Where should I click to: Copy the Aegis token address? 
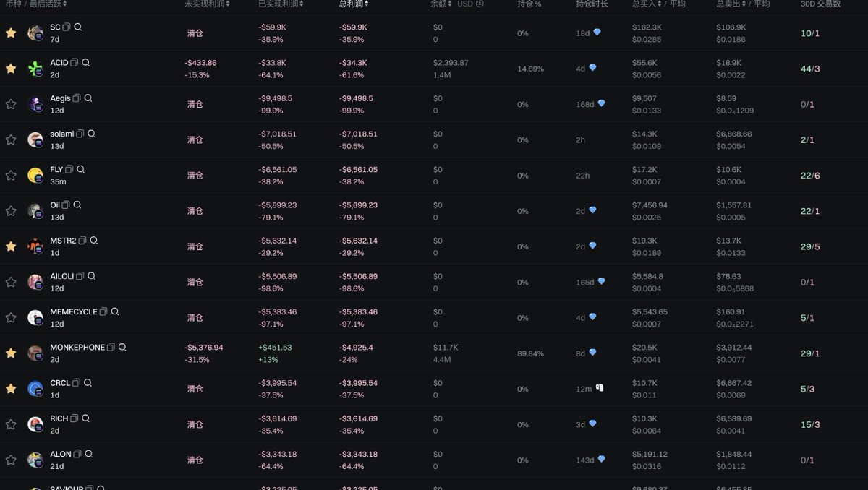pos(77,98)
